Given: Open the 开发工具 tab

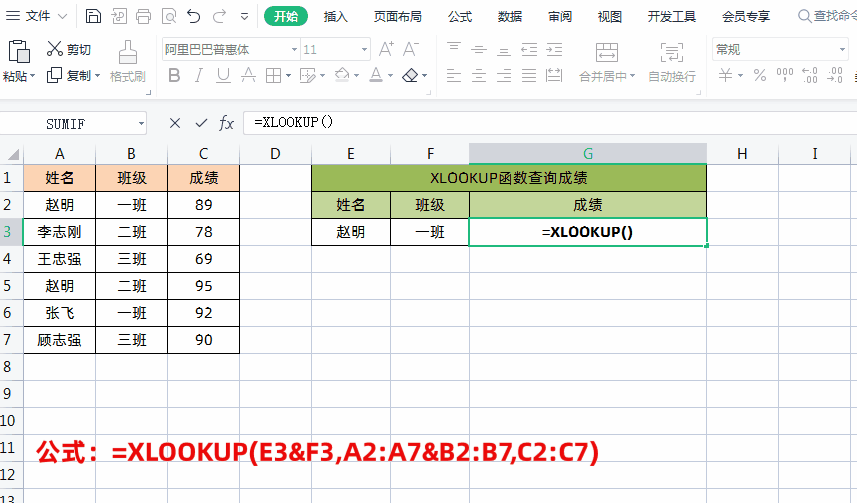Looking at the screenshot, I should [672, 16].
